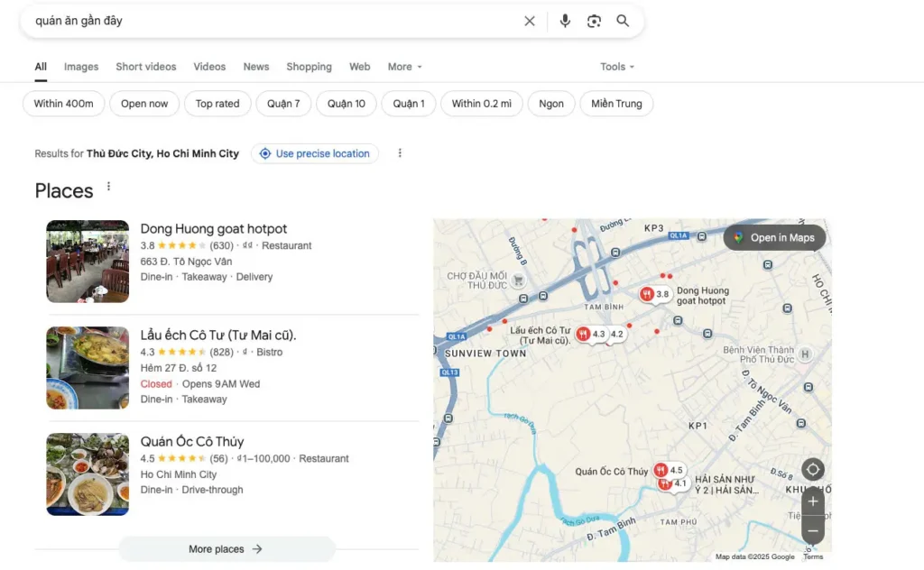Go to the Shopping tab
Image resolution: width=924 pixels, height=570 pixels.
tap(309, 67)
